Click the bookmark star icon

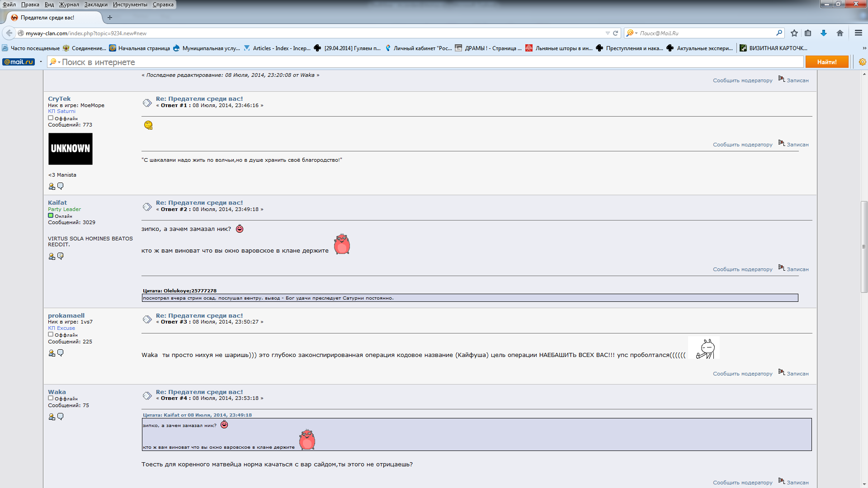794,33
